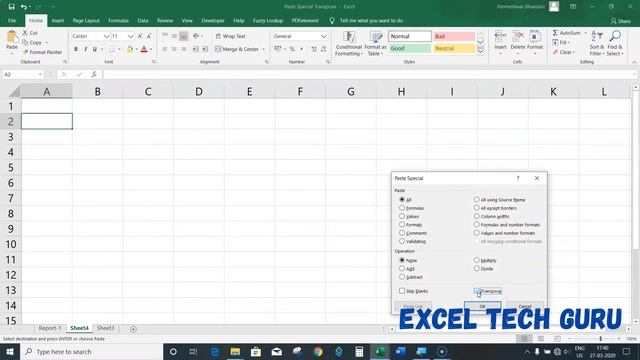Select the Multiply operation radio button
The image size is (640, 360).
click(x=476, y=260)
